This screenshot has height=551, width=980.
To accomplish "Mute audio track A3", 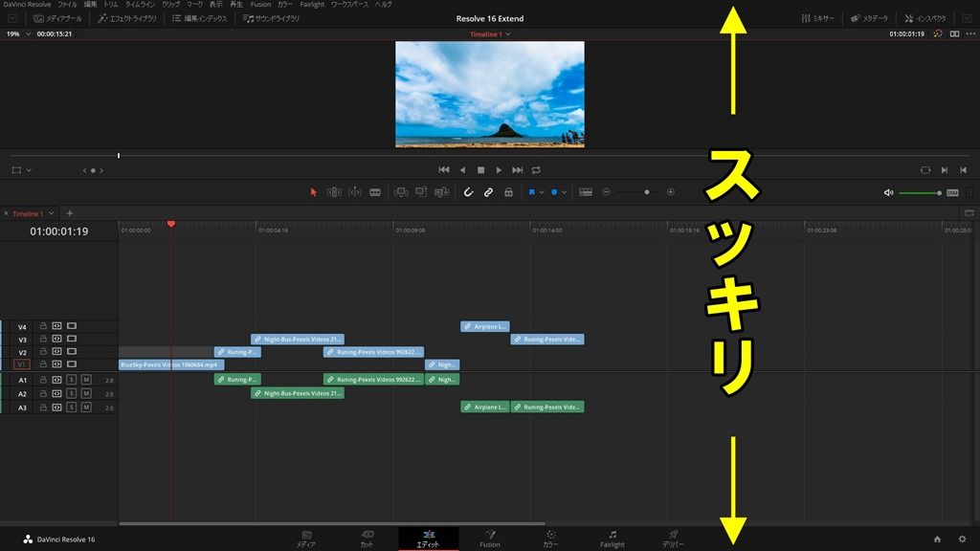I will pos(86,408).
